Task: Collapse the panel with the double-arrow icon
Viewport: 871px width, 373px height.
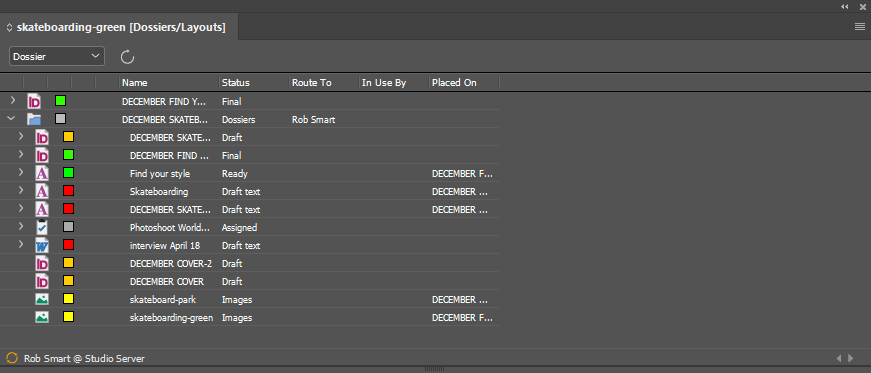Action: [845, 7]
